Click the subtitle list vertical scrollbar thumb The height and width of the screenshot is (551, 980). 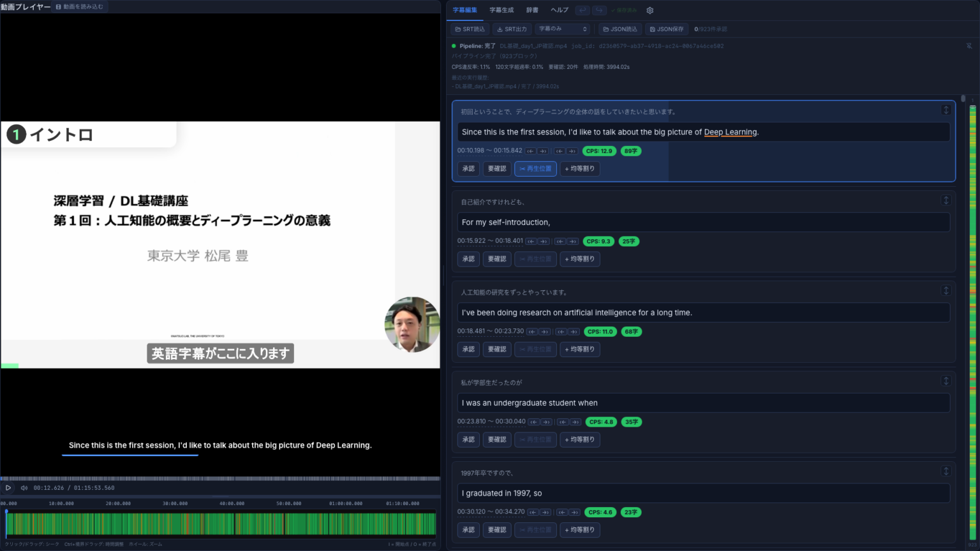pyautogui.click(x=963, y=99)
